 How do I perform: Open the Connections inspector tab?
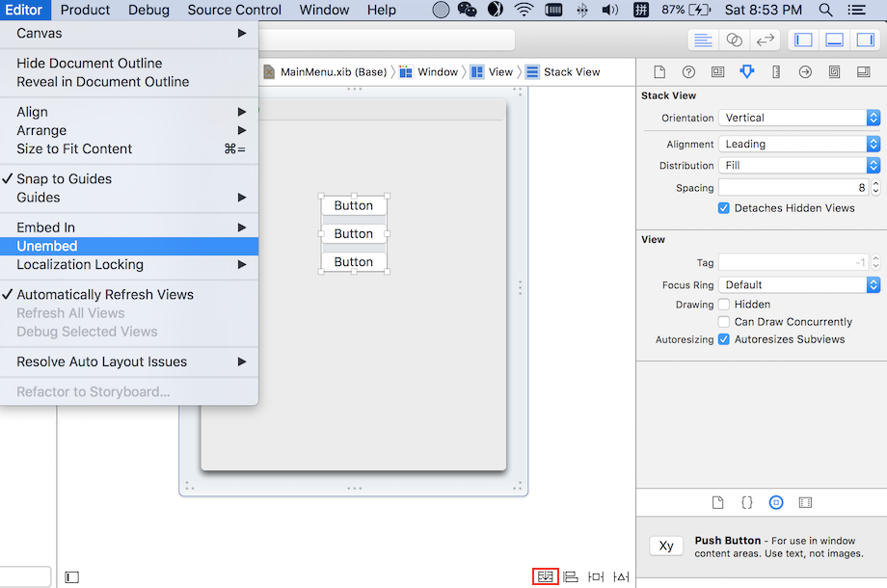pyautogui.click(x=805, y=72)
